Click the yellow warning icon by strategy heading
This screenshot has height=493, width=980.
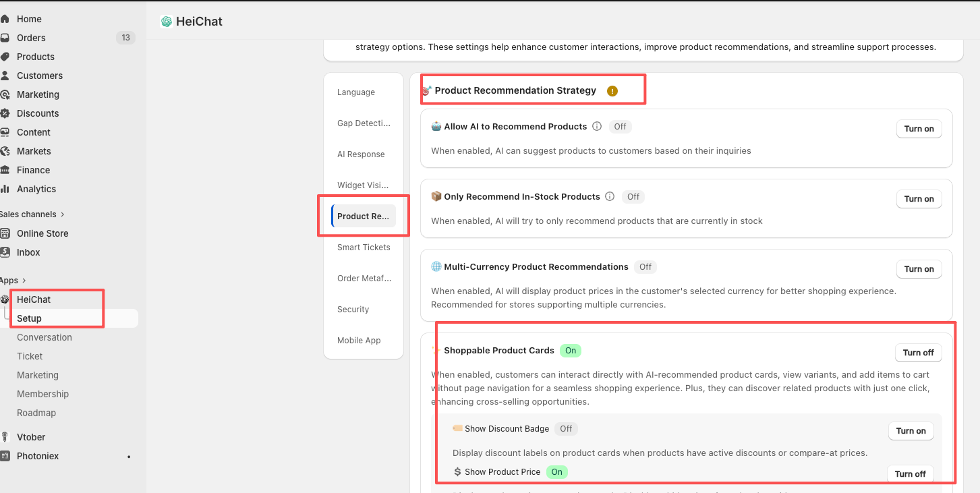coord(612,91)
